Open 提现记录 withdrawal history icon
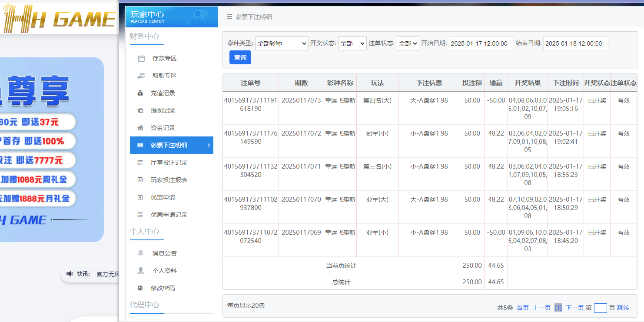644x322 pixels. 141,110
